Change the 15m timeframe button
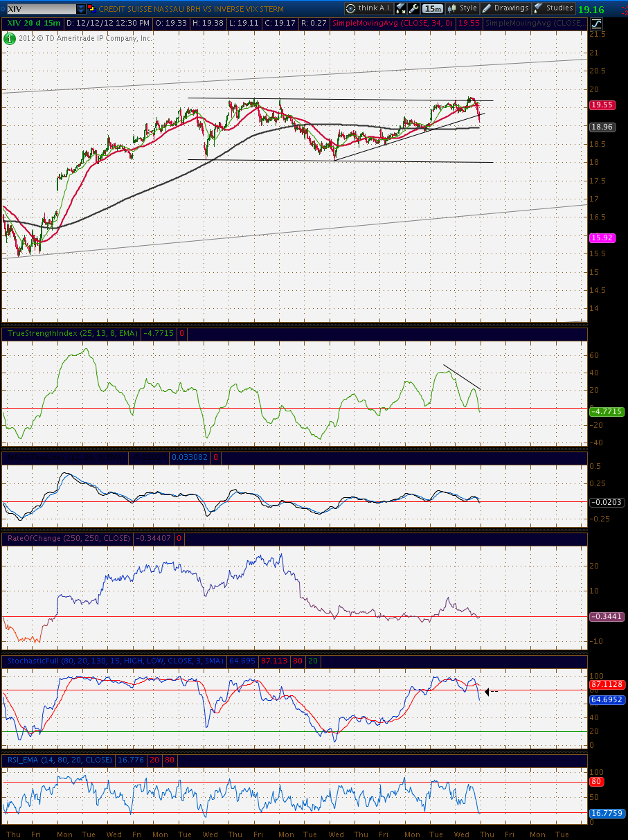628x840 pixels. click(433, 8)
